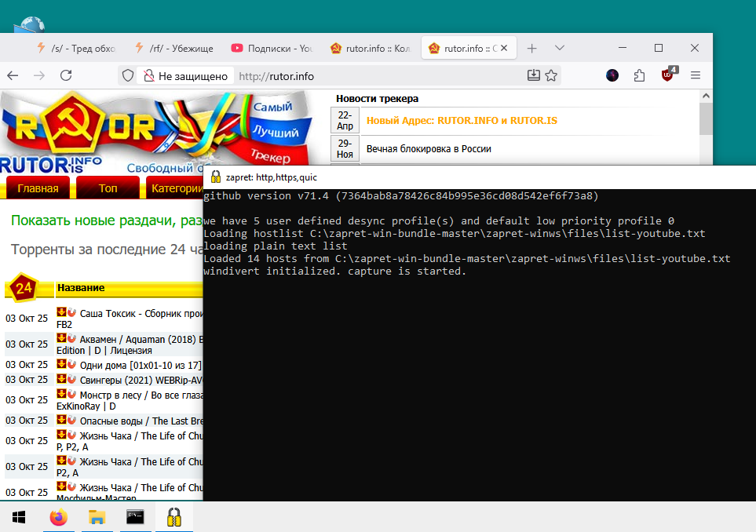
Task: Open the magnet link for Свингеры (2021)
Action: tap(71, 379)
